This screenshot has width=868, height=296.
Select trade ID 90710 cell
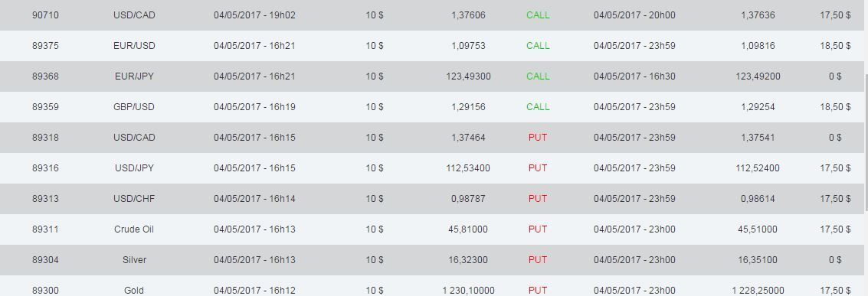pyautogui.click(x=45, y=15)
